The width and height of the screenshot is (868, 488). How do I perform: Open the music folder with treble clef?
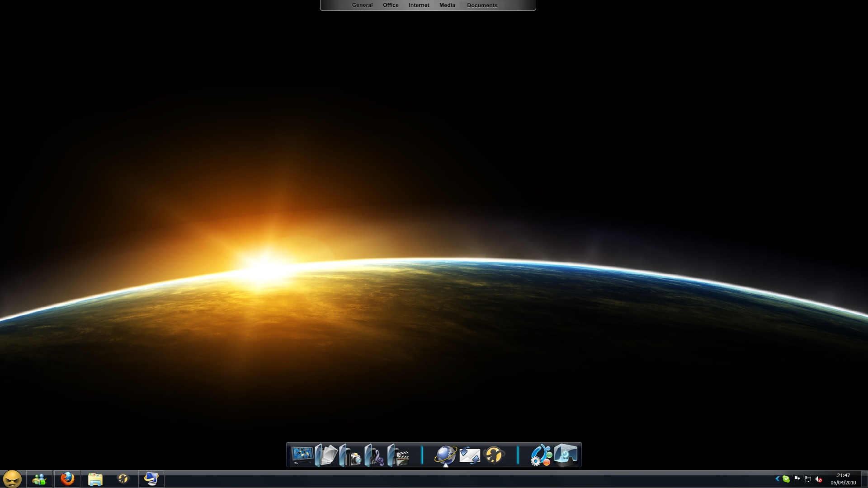point(374,455)
